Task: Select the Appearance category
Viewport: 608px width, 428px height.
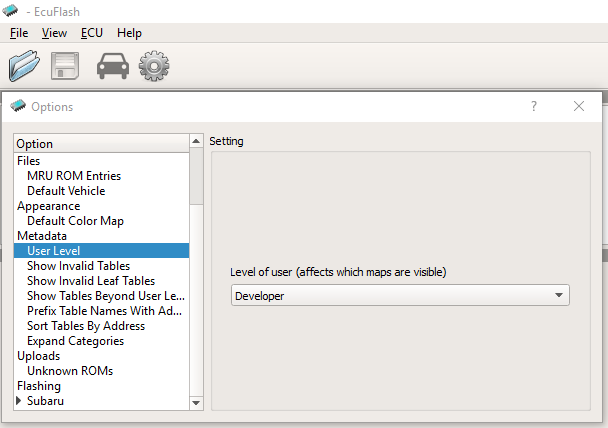Action: pos(48,206)
